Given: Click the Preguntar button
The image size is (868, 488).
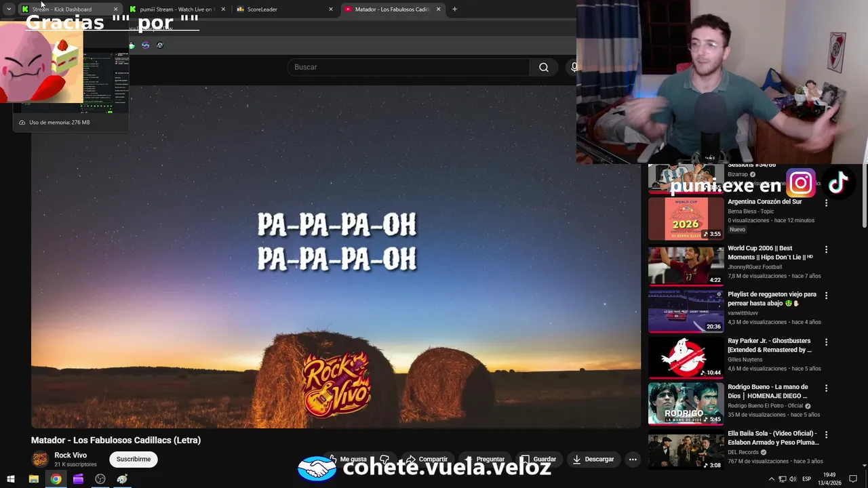Looking at the screenshot, I should (484, 460).
